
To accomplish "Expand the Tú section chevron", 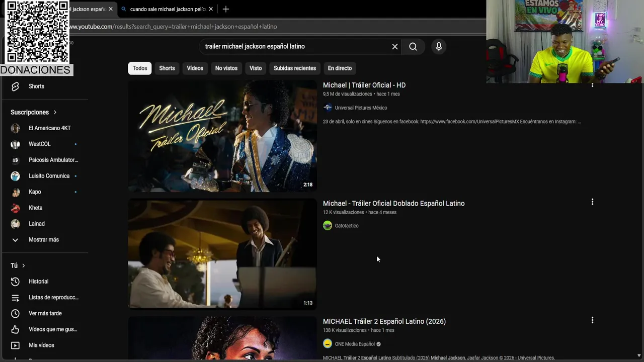I will [x=23, y=265].
